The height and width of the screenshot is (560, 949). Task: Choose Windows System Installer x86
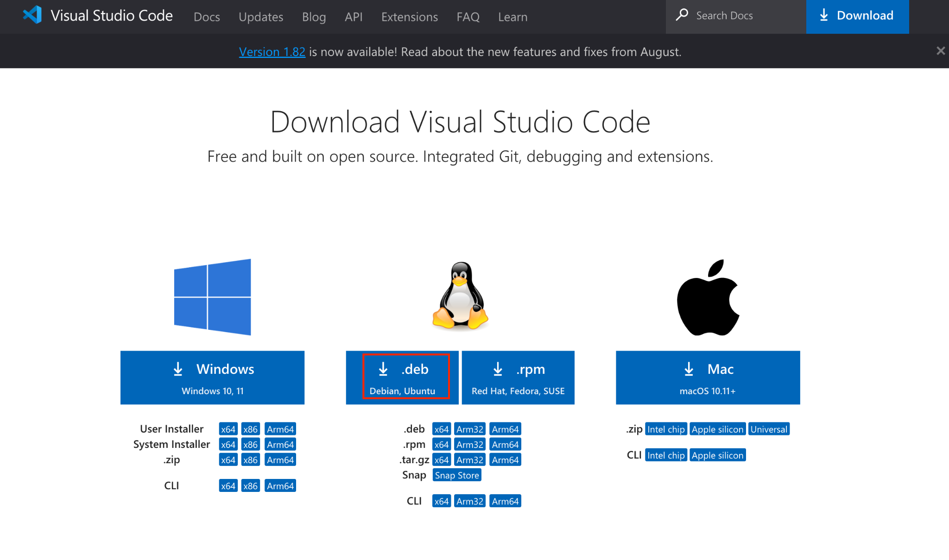click(x=251, y=444)
